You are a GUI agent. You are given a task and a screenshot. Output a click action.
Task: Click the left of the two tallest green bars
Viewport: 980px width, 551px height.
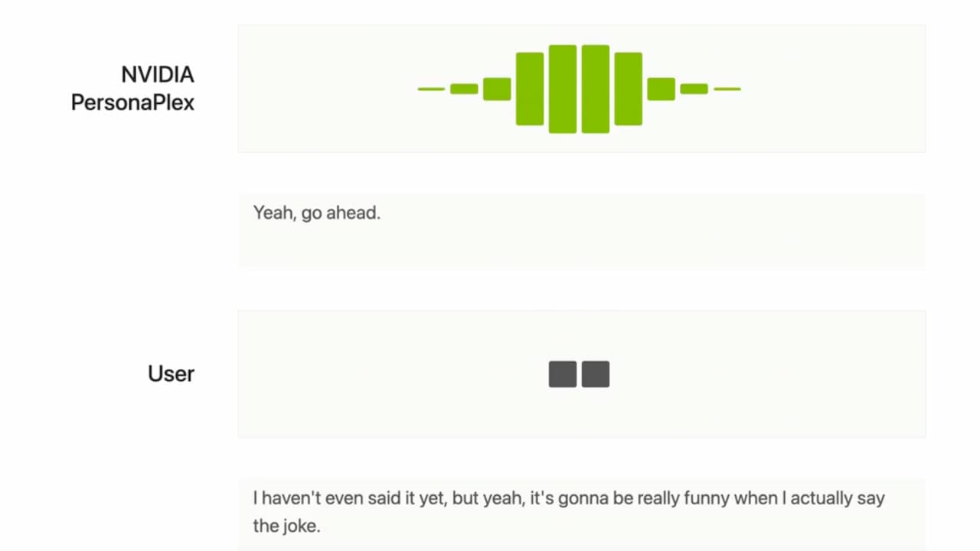(x=563, y=89)
